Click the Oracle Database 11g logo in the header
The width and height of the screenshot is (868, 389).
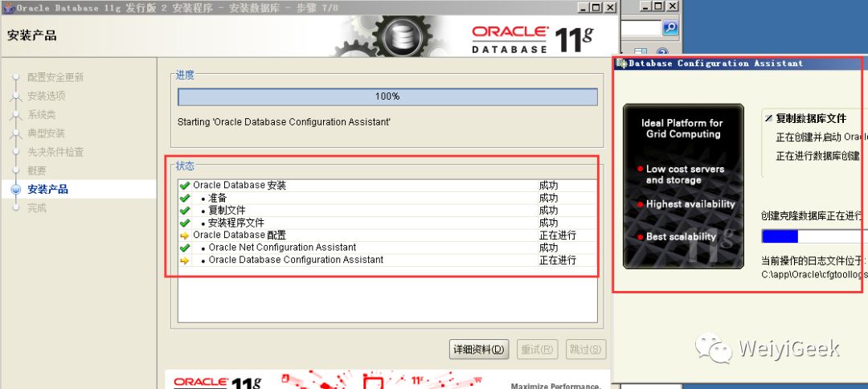(533, 39)
